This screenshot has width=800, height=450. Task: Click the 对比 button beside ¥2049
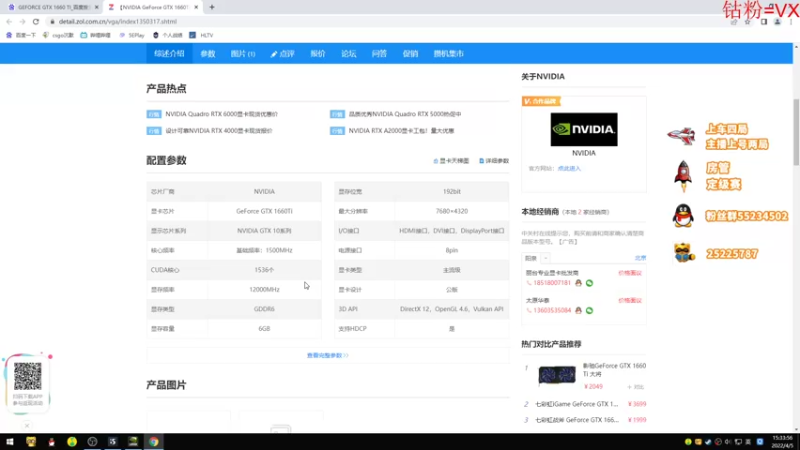pyautogui.click(x=636, y=387)
